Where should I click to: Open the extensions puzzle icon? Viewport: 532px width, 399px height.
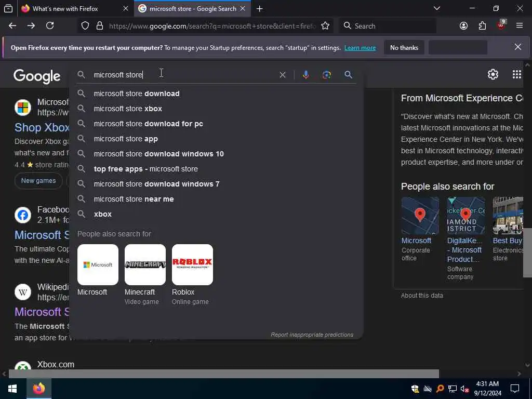(x=482, y=26)
